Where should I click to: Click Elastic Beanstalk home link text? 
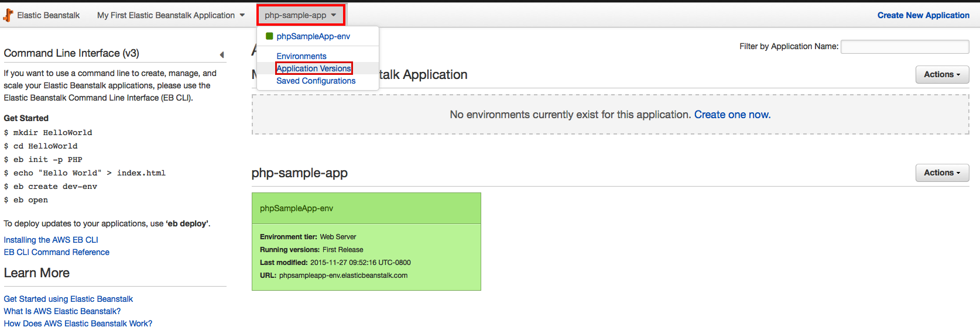[49, 15]
